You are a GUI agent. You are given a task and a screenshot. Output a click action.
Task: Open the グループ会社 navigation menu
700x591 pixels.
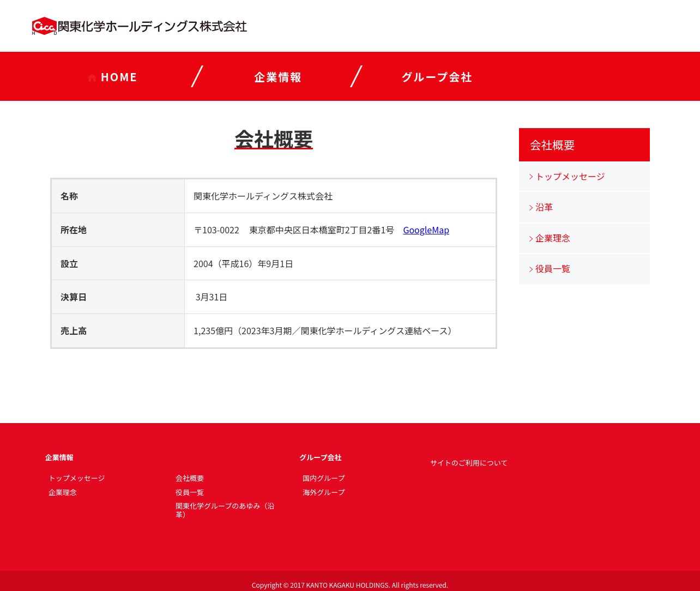point(437,77)
